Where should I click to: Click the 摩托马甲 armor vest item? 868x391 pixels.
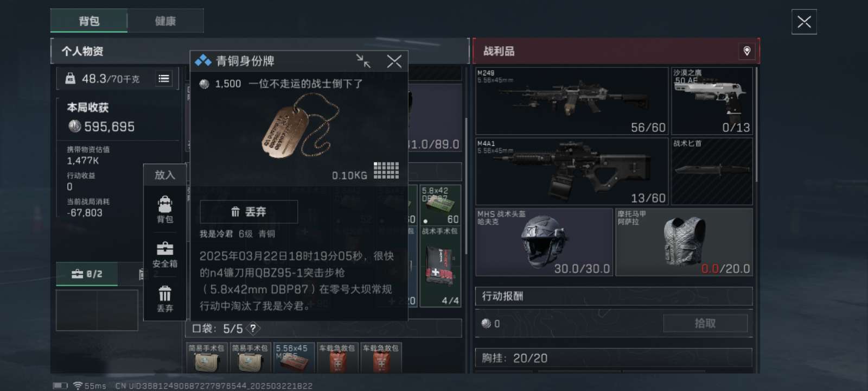click(684, 242)
